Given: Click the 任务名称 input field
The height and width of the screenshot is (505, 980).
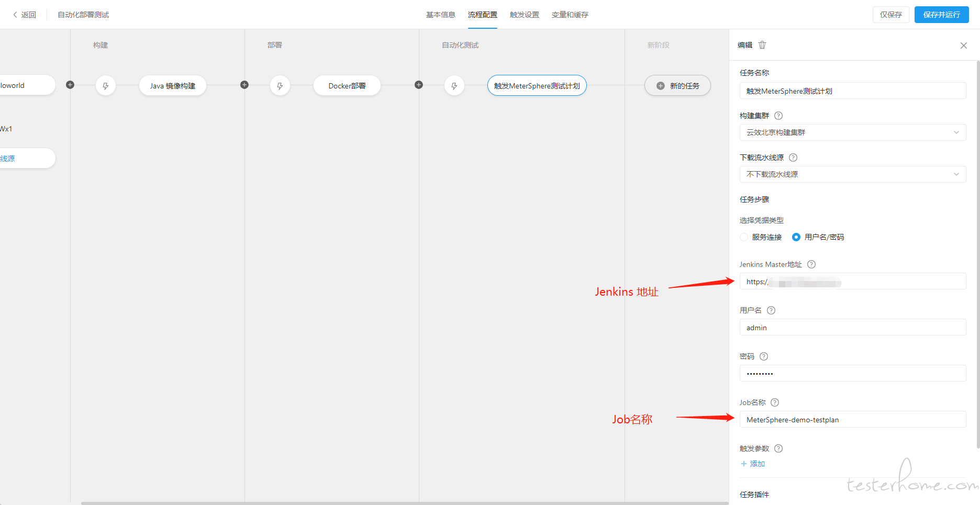Looking at the screenshot, I should click(x=853, y=91).
